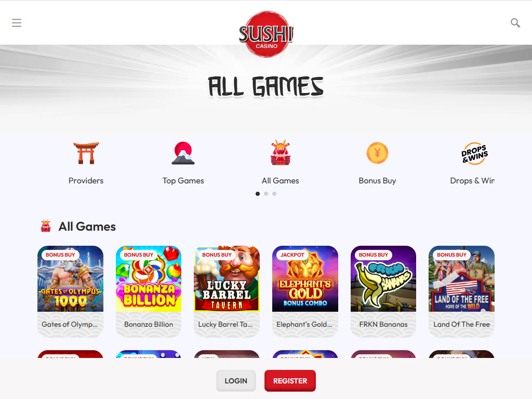Click the Sushi Casino logo

pos(266,34)
